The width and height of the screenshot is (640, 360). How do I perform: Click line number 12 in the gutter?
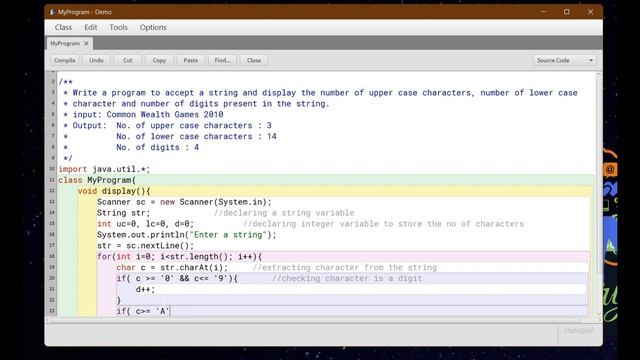(x=52, y=191)
